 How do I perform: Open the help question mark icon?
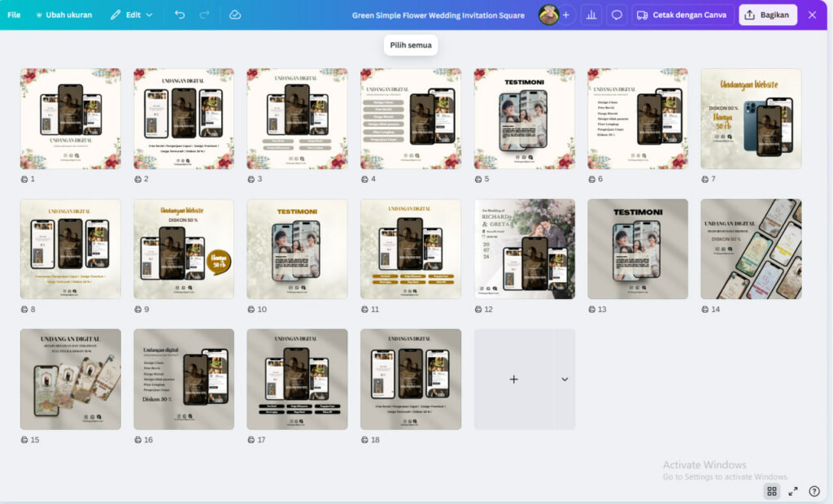(x=814, y=491)
